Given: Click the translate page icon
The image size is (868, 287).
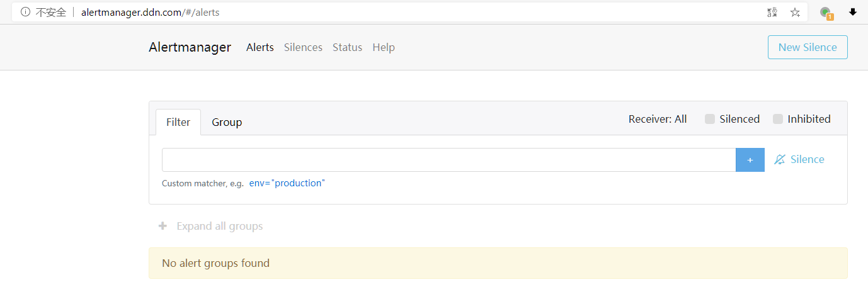Looking at the screenshot, I should [772, 12].
